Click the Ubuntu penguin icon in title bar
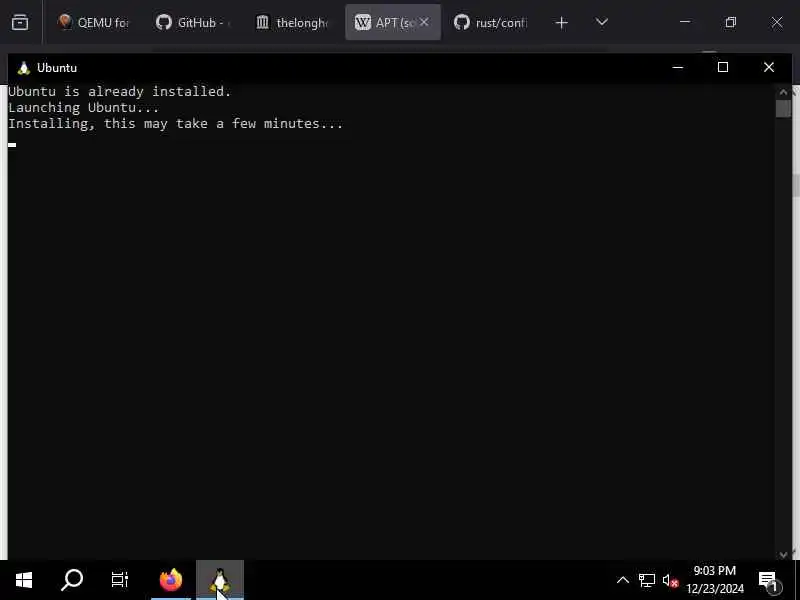The height and width of the screenshot is (600, 800). click(x=23, y=68)
